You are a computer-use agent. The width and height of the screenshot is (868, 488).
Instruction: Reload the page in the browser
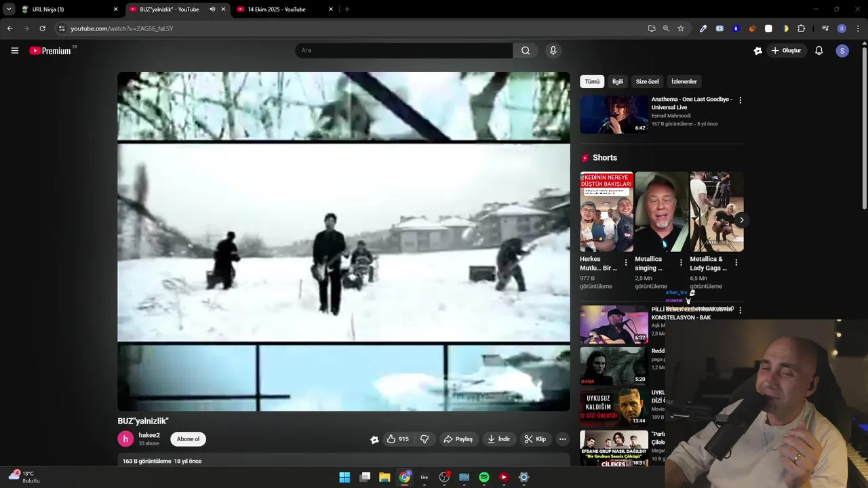point(42,28)
